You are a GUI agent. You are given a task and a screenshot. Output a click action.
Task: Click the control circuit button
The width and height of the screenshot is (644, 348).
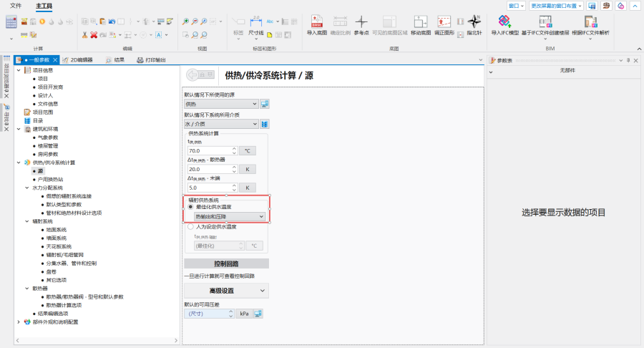pos(226,264)
